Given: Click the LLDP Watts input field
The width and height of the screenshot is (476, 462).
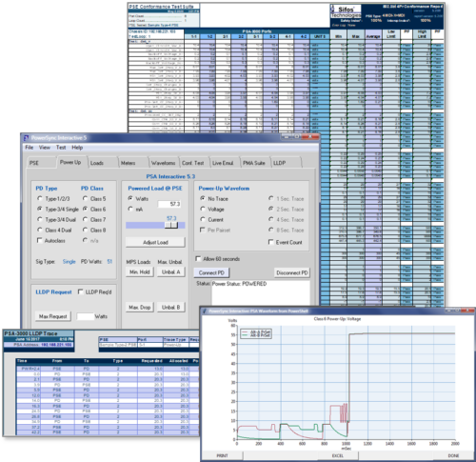Looking at the screenshot, I should point(86,316).
